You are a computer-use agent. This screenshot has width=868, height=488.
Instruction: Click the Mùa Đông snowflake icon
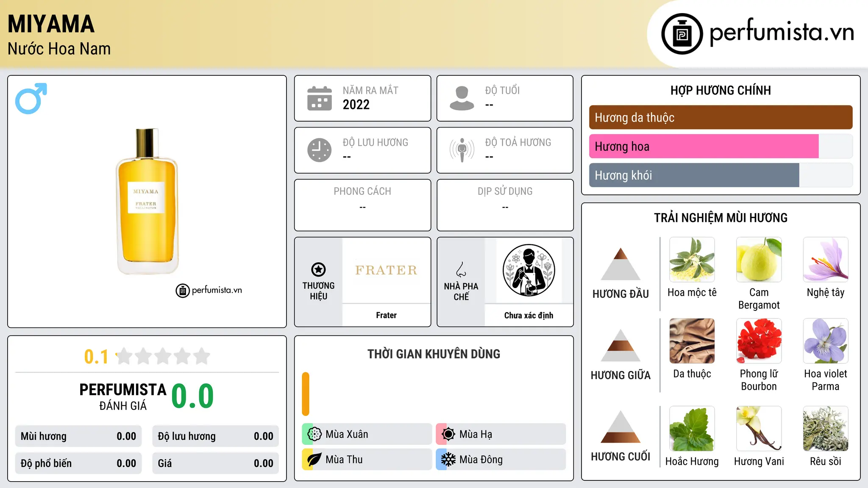pos(448,460)
